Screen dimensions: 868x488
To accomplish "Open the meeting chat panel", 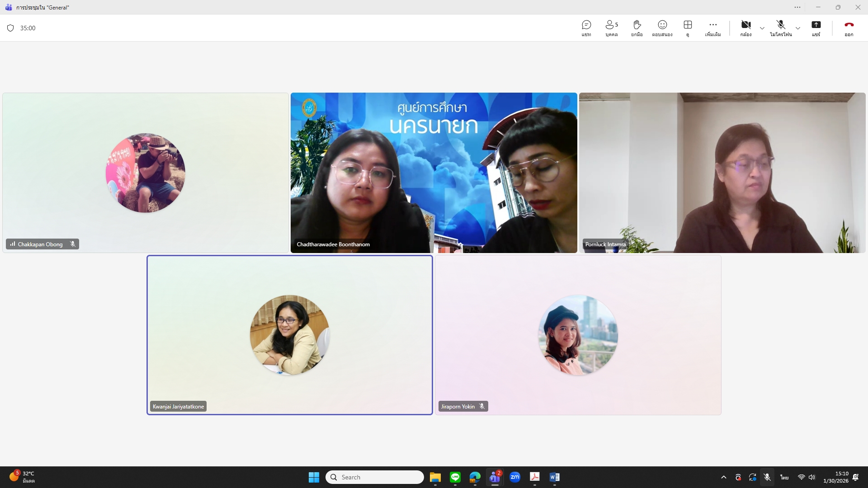I will tap(586, 28).
